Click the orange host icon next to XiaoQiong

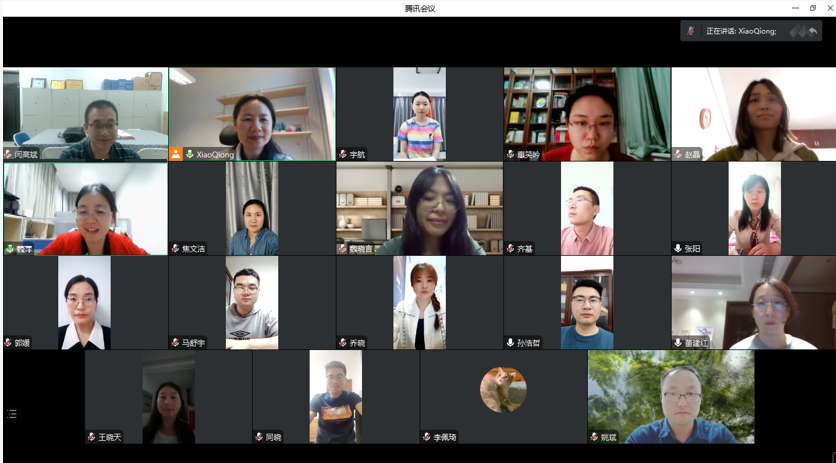pos(176,154)
